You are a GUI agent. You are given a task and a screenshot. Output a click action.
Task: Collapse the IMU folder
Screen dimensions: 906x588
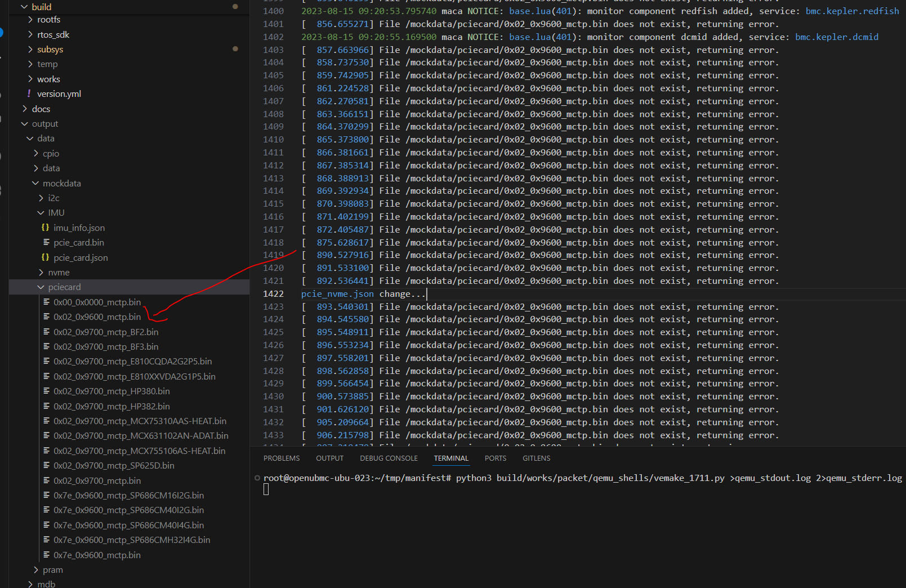[x=41, y=213]
